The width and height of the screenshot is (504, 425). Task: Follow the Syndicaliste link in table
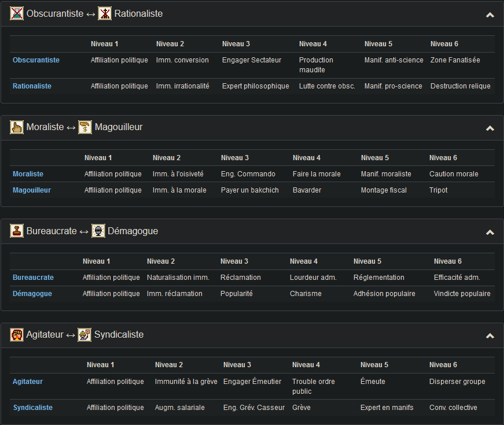point(33,408)
